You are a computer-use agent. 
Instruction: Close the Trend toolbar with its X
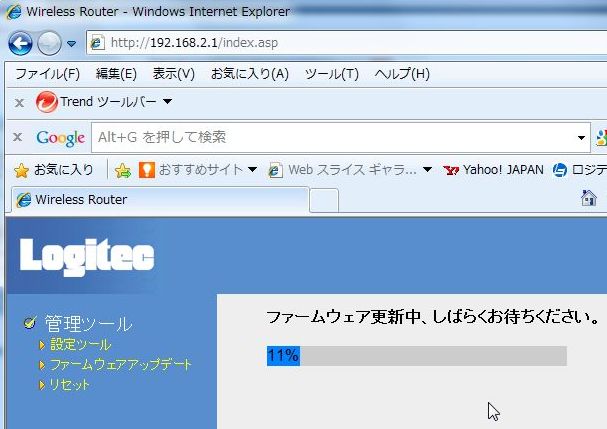19,103
